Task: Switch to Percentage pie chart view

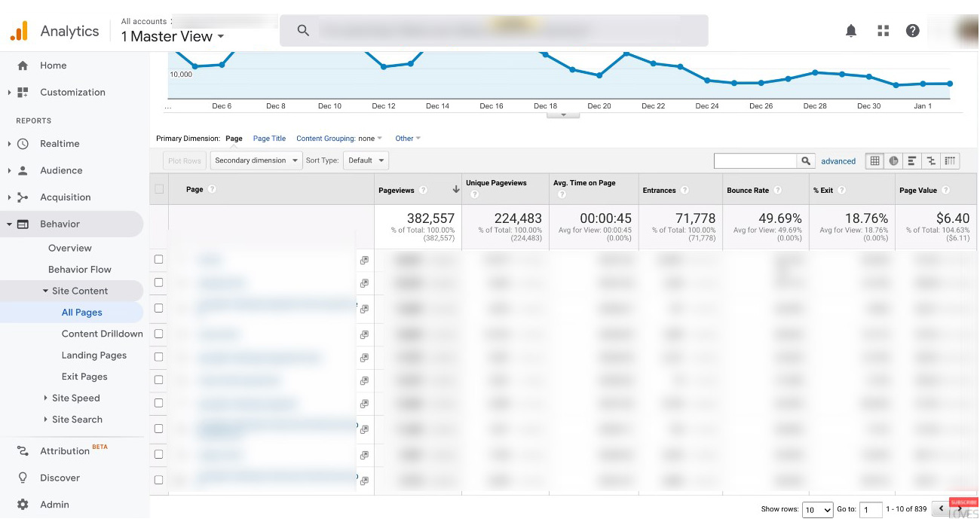Action: (893, 161)
